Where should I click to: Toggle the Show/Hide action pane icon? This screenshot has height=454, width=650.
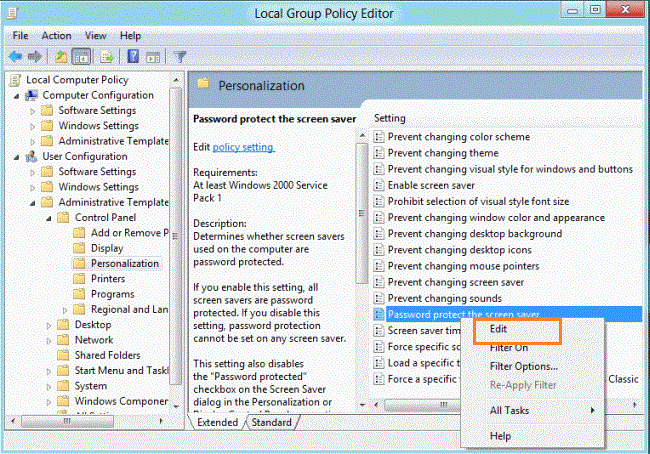click(153, 57)
